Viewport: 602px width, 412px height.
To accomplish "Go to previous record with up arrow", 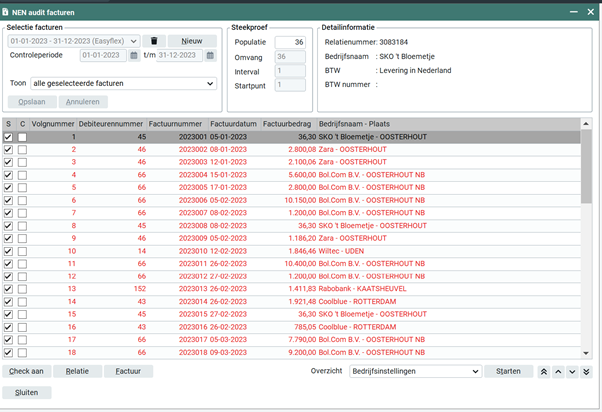I will coord(557,371).
